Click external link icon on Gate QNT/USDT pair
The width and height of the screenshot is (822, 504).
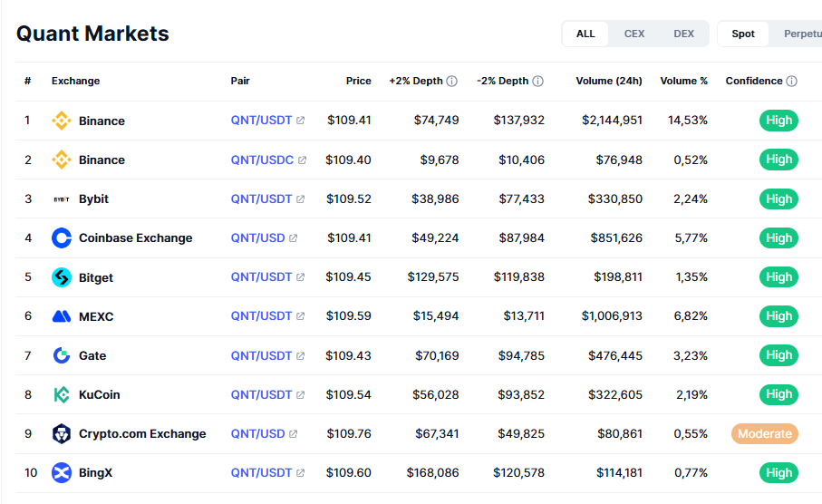(300, 355)
